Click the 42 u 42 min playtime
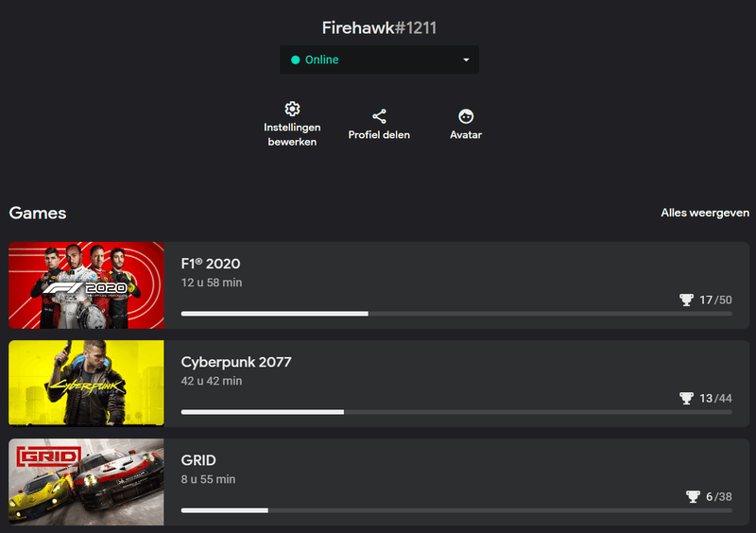The height and width of the screenshot is (533, 756). pos(212,381)
